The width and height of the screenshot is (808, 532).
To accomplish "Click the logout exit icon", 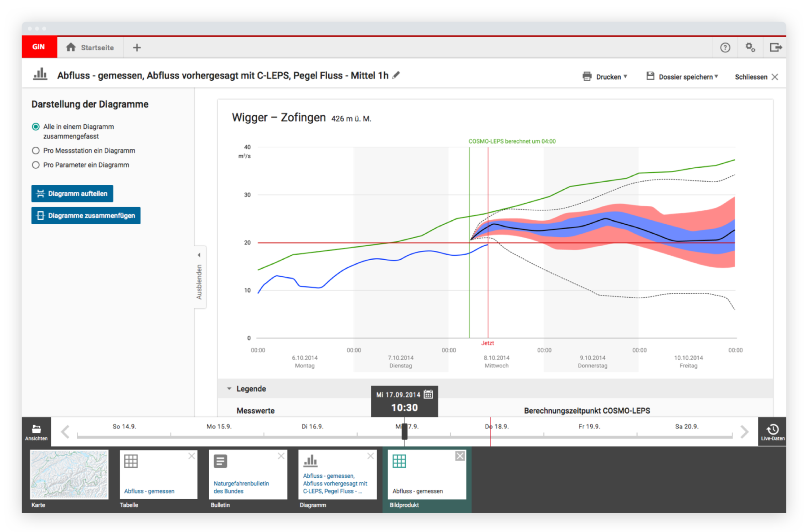I will click(x=776, y=47).
